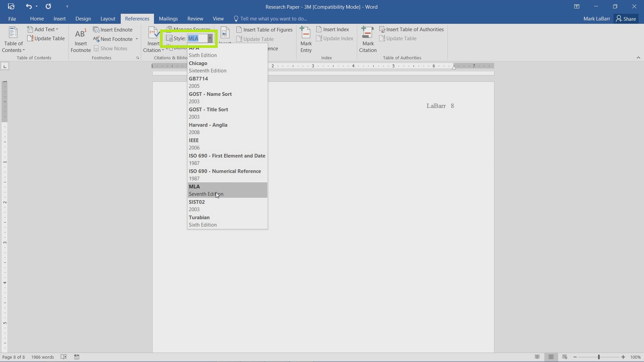
Task: Click the References tab in ribbon
Action: (137, 18)
